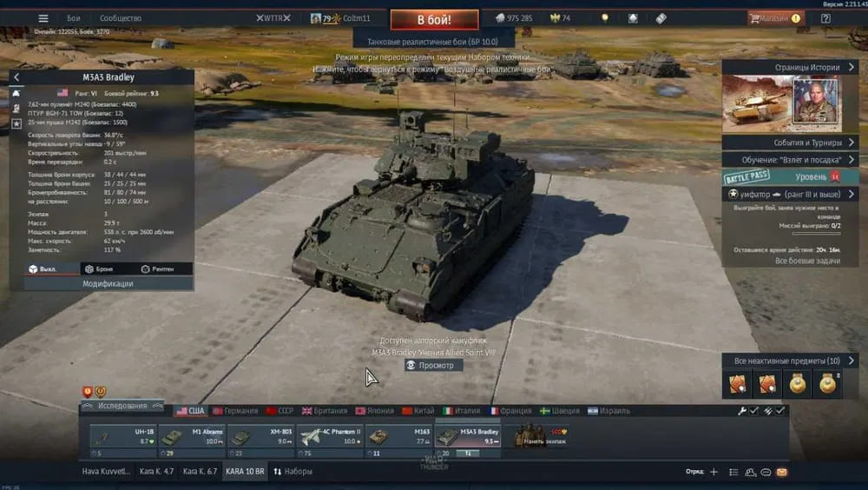Select the M1 Abrams crew slot

[x=191, y=437]
